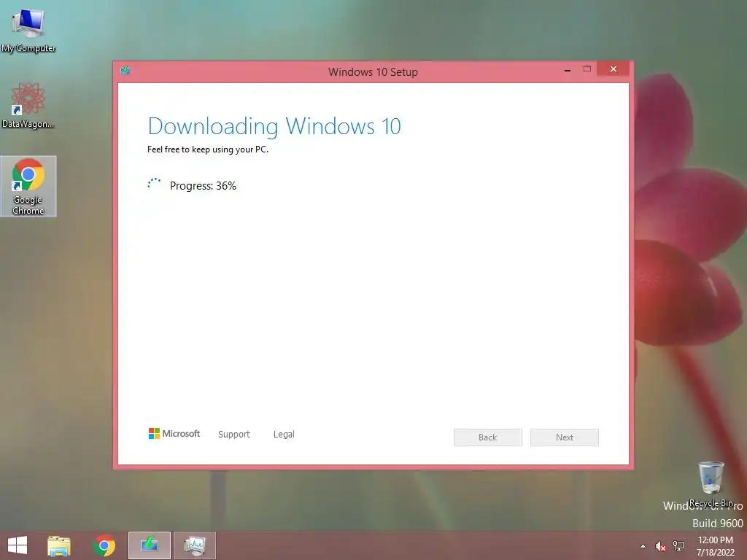Open the Recycle Bin on the desktop
Screen dimensions: 747x560
tap(711, 484)
